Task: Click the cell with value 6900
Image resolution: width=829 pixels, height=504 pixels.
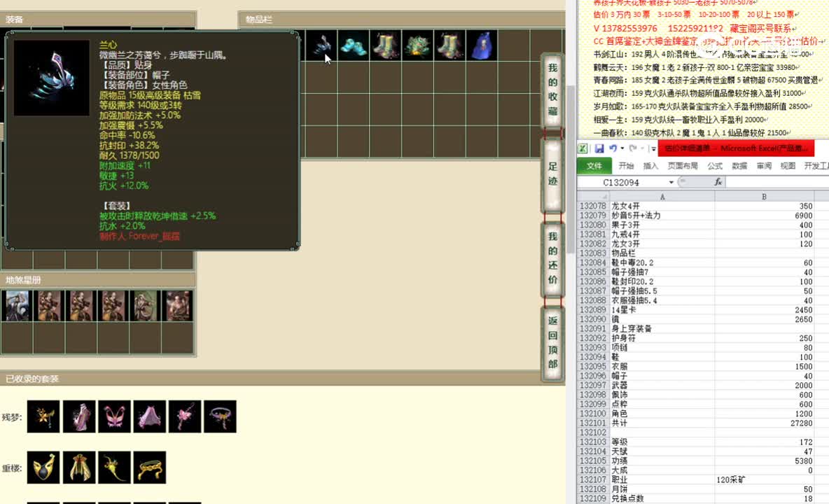Action: (764, 216)
